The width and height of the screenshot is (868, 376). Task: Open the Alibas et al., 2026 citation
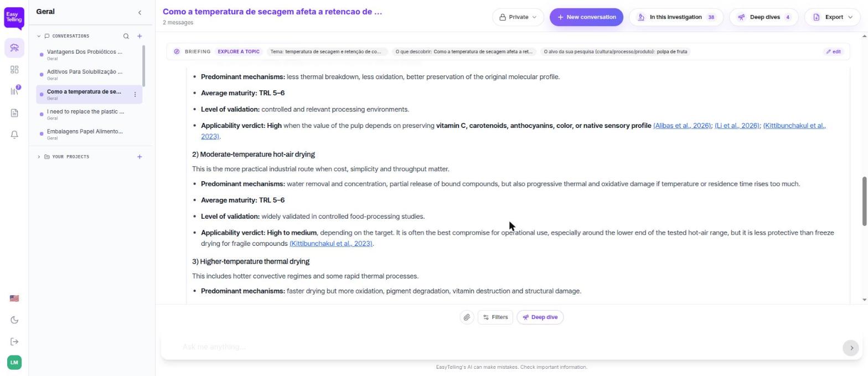click(682, 126)
